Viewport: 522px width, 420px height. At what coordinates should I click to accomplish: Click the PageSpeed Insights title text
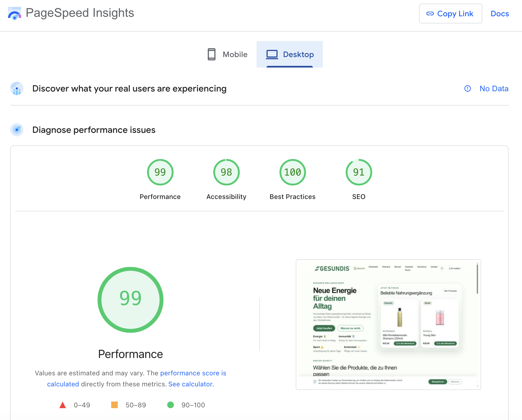80,13
